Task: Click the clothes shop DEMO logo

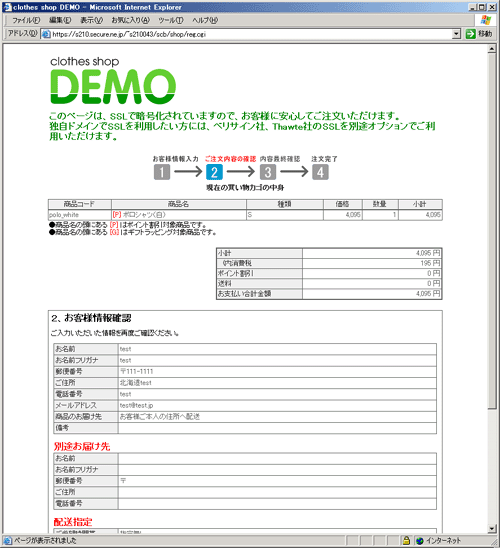Action: (x=113, y=81)
